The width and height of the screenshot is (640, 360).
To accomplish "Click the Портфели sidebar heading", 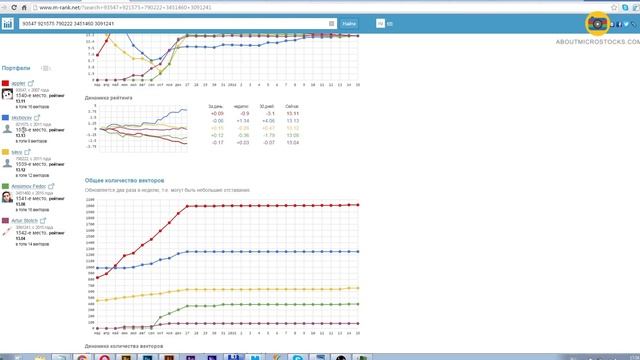I will point(16,68).
